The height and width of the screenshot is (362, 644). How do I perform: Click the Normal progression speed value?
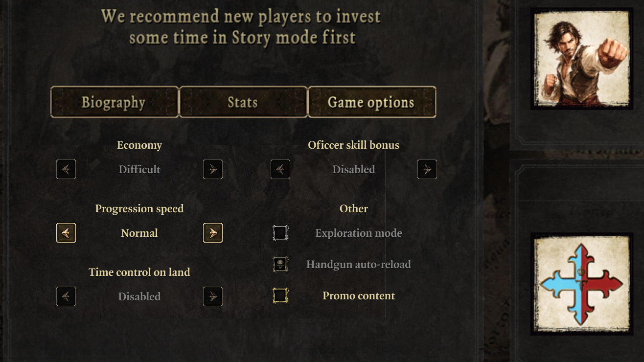[x=139, y=233]
